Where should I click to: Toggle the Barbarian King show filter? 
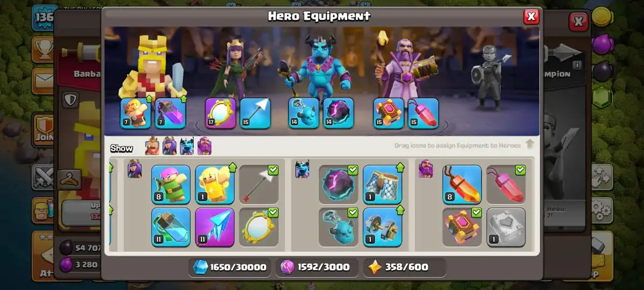(x=153, y=146)
